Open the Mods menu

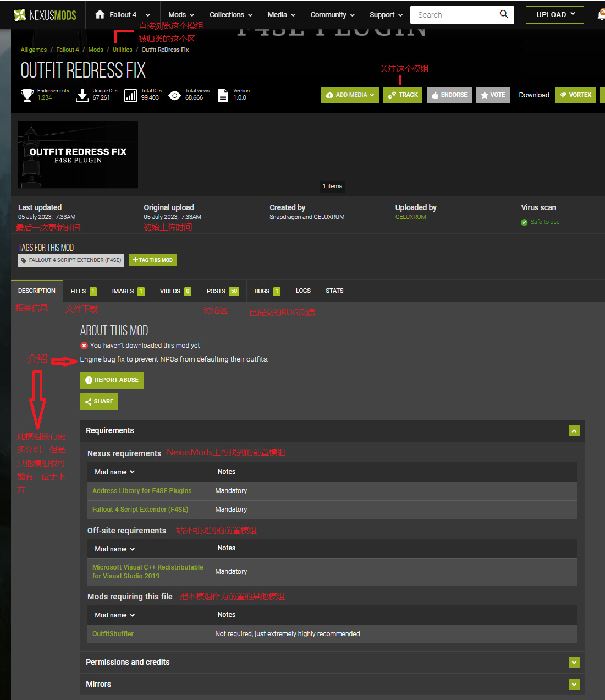tap(181, 15)
